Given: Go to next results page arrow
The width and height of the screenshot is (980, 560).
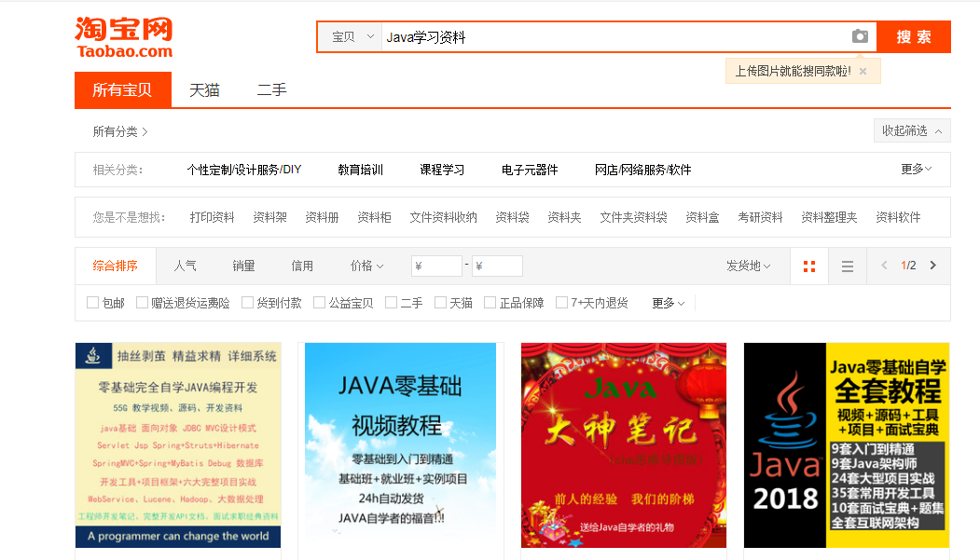Looking at the screenshot, I should click(x=933, y=266).
